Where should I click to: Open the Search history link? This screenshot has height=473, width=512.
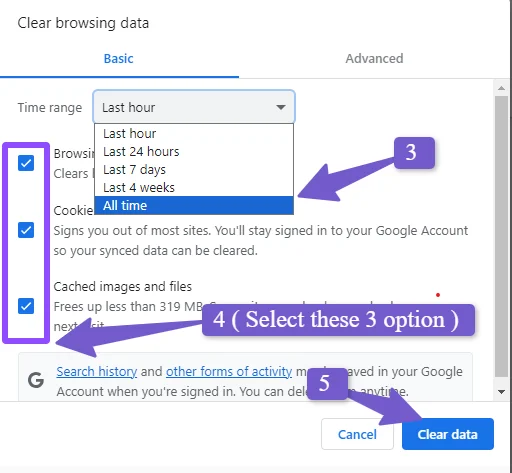click(97, 371)
